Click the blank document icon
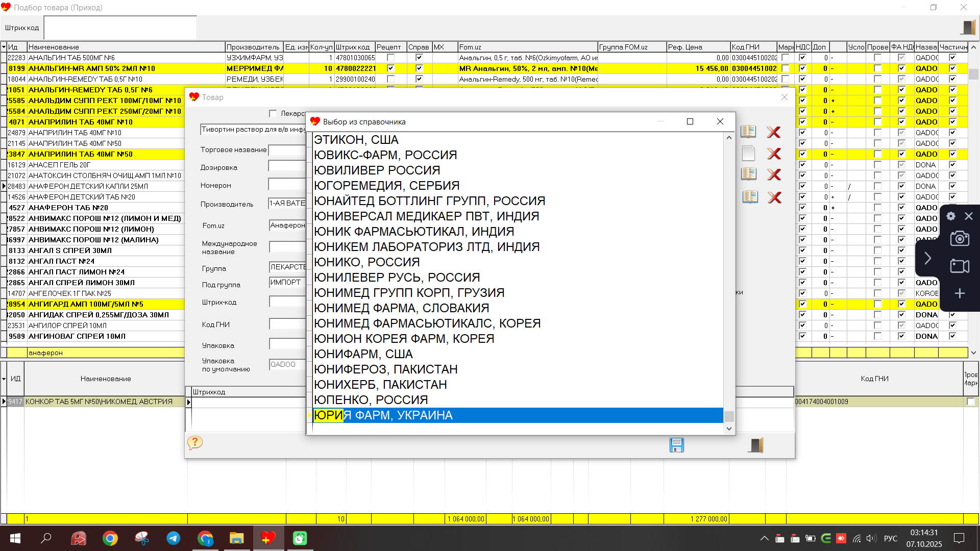This screenshot has height=551, width=980. [x=748, y=153]
